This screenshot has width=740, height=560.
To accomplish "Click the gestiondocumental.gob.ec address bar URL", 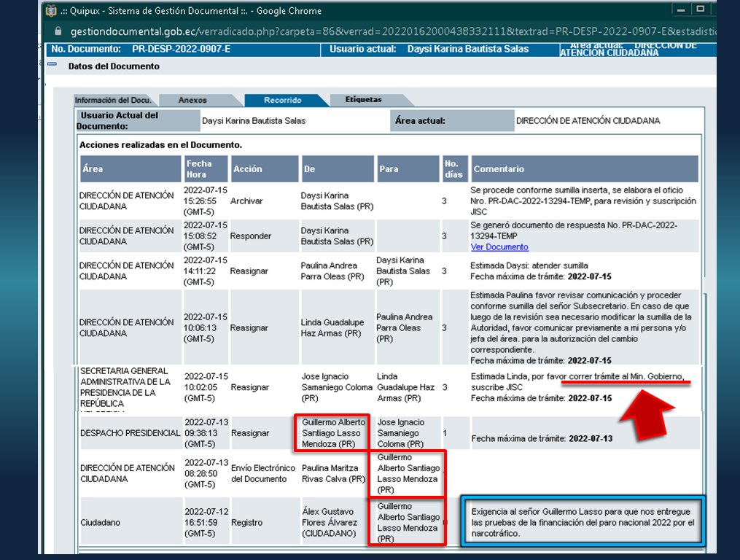I will coord(393,31).
